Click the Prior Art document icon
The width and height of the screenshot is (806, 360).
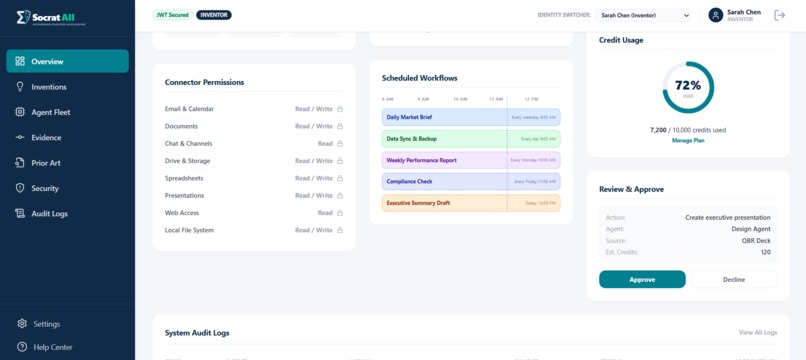[x=20, y=163]
